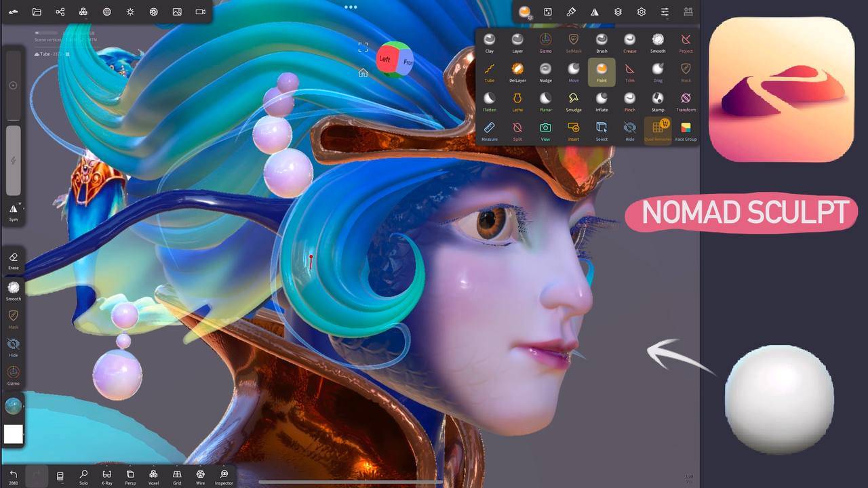Toggle X-Ray display mode
Viewport: 868px width, 488px height.
pos(107,476)
